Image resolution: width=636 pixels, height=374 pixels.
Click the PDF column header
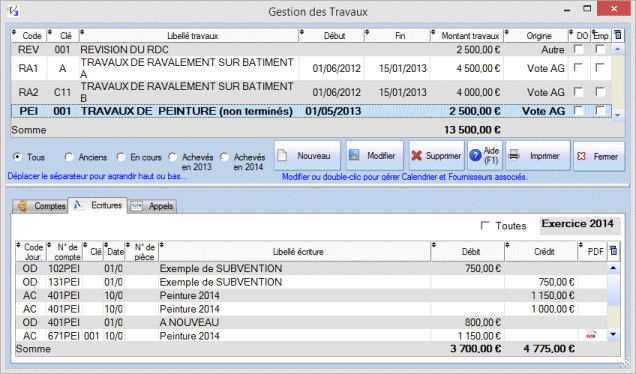pyautogui.click(x=593, y=251)
